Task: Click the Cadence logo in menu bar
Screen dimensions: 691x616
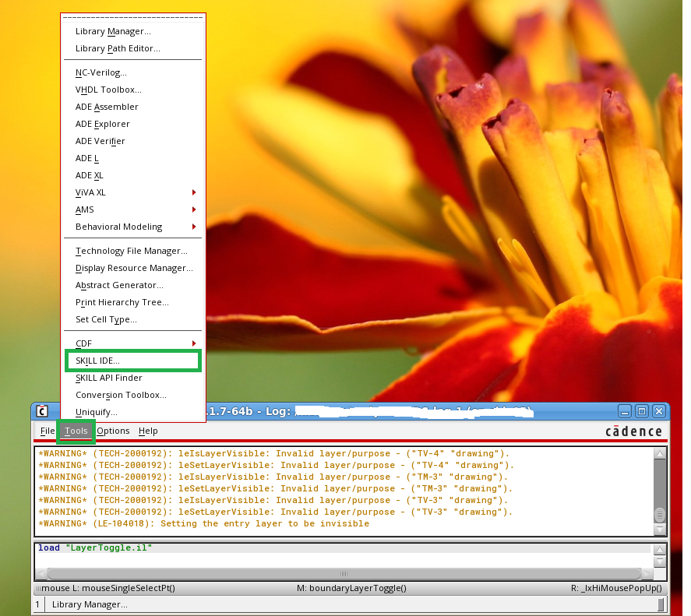Action: tap(633, 431)
